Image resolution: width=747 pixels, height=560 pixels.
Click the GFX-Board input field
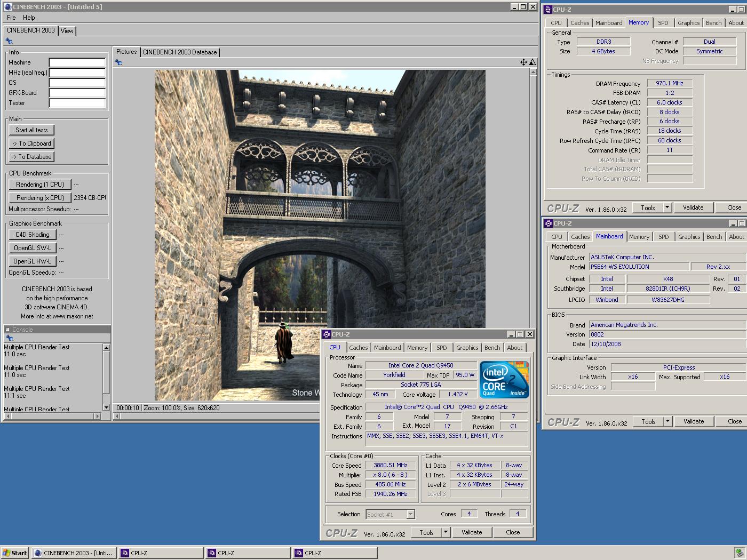(x=77, y=93)
